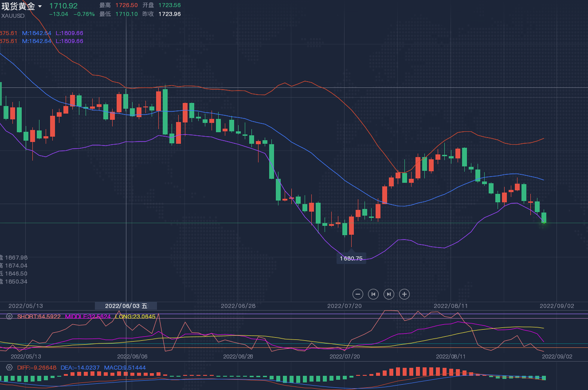This screenshot has width=588, height=390.
Task: Click the 最高 1726.50 high price value
Action: click(x=126, y=5)
